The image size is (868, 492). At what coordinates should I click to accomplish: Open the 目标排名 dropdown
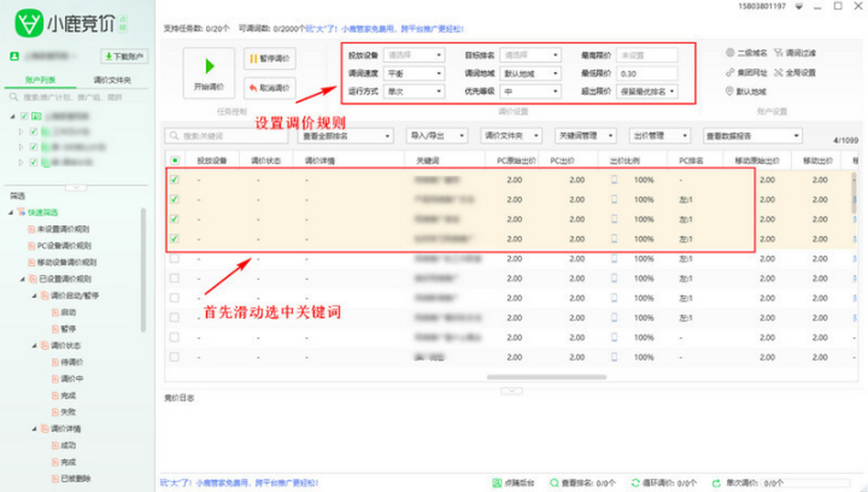pyautogui.click(x=531, y=54)
